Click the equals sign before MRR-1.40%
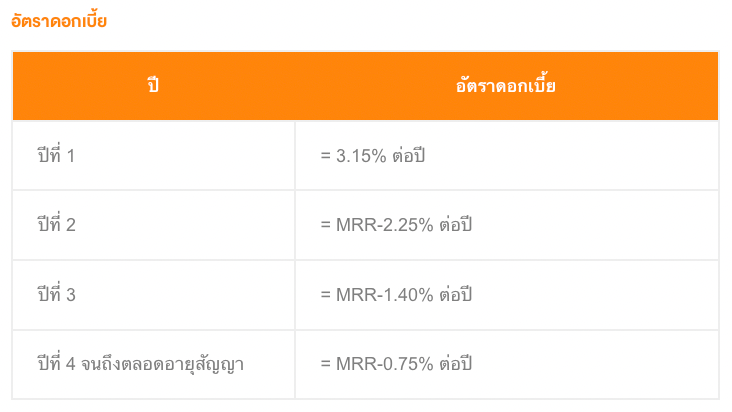The height and width of the screenshot is (412, 732). point(325,295)
